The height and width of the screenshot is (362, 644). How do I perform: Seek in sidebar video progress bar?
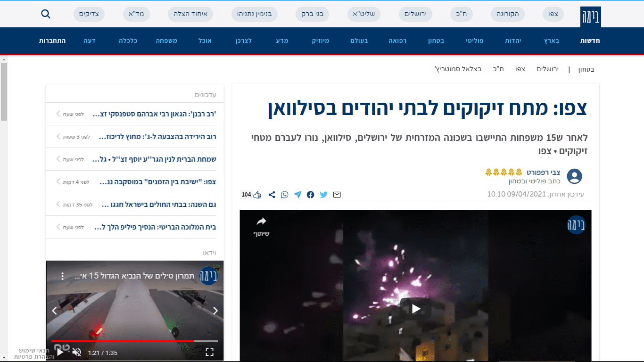pyautogui.click(x=135, y=340)
